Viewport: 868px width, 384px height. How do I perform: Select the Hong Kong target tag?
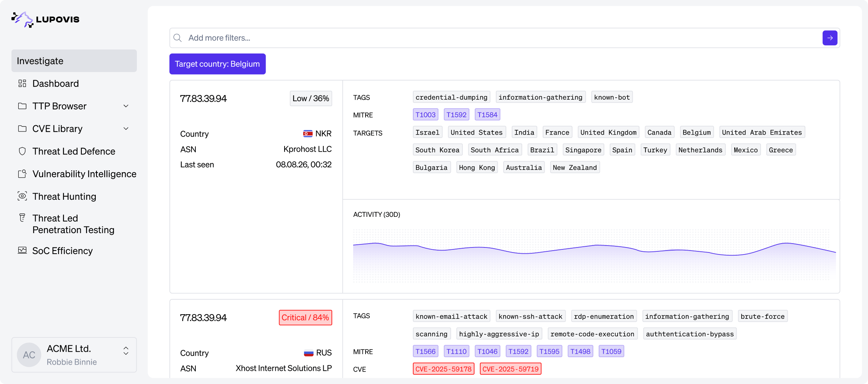pos(477,167)
